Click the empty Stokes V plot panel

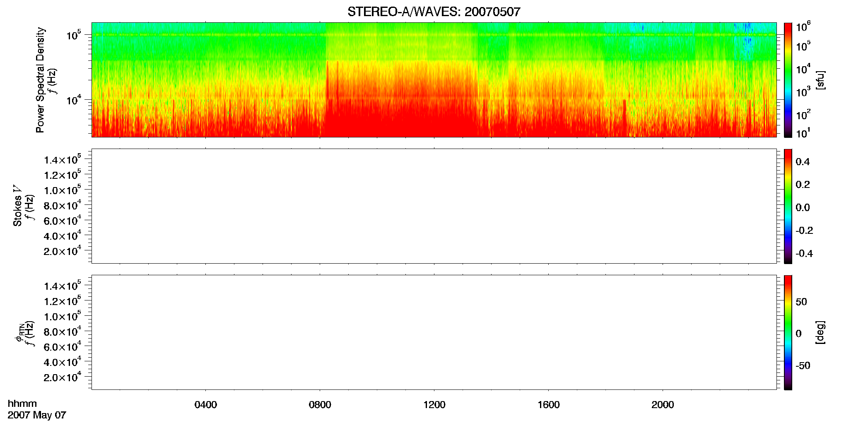tap(434, 206)
